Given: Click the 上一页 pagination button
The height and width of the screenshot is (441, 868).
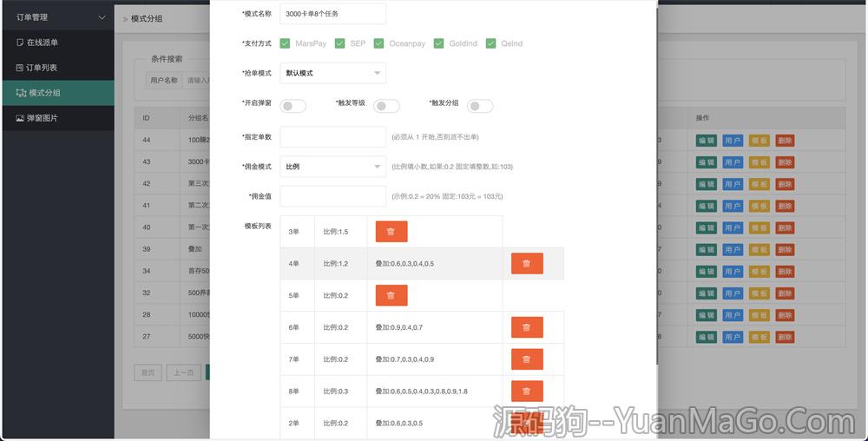Looking at the screenshot, I should click(x=184, y=372).
